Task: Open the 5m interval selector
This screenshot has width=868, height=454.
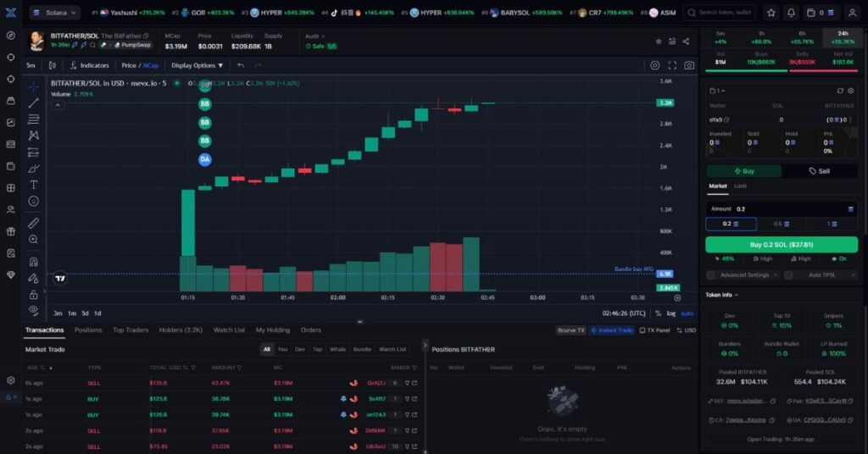Action: point(31,65)
